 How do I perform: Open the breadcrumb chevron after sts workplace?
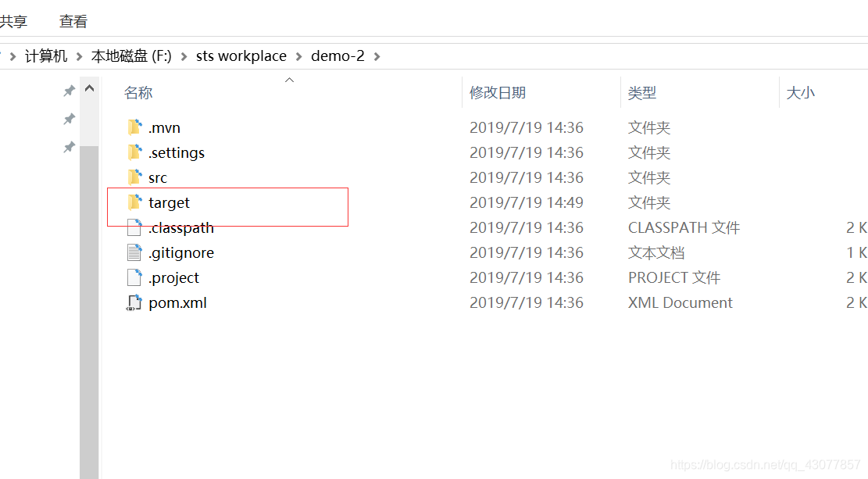(298, 55)
